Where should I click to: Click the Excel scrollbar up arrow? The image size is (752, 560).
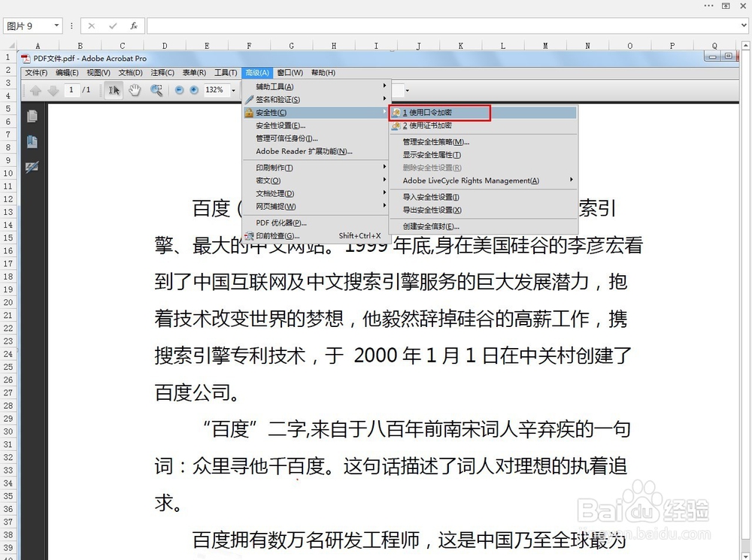[x=746, y=46]
